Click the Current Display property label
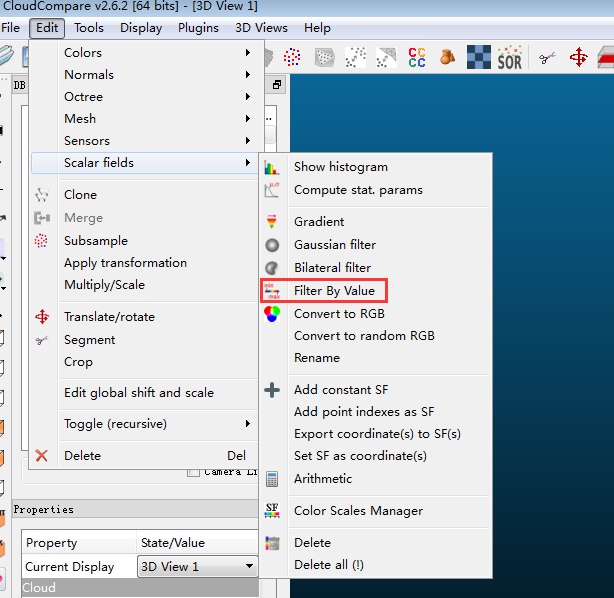The height and width of the screenshot is (598, 614). click(x=70, y=567)
